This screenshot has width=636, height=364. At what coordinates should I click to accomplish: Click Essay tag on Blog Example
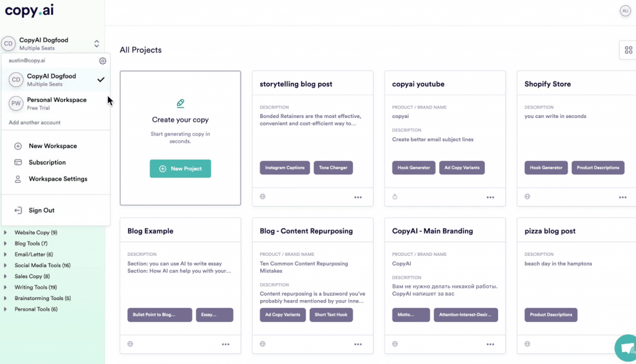pyautogui.click(x=214, y=315)
